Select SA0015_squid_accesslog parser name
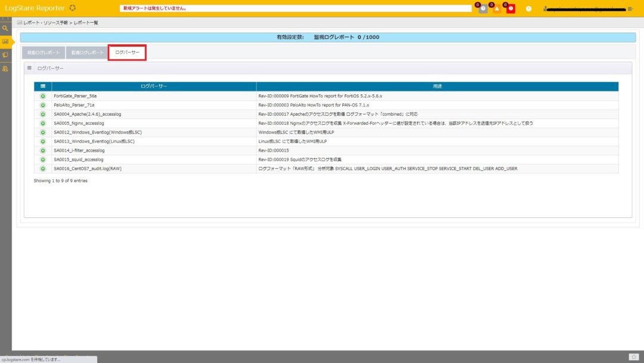The image size is (644, 363). 79,159
